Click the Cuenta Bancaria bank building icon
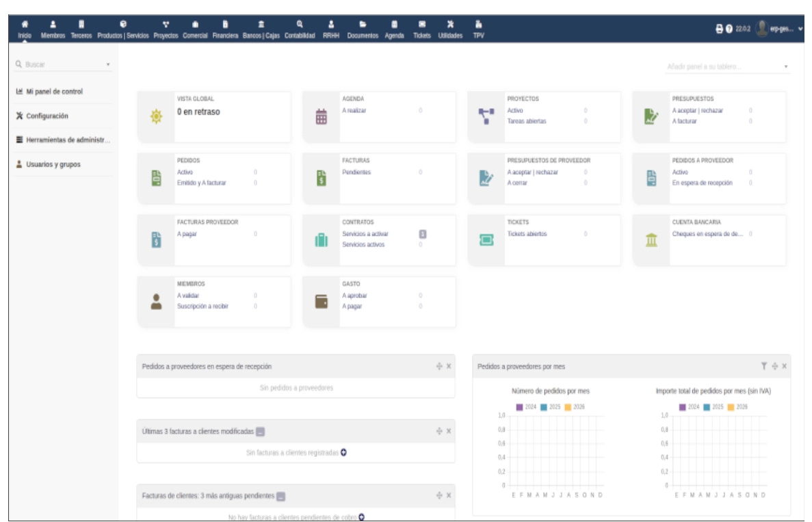The height and width of the screenshot is (522, 812). click(x=651, y=240)
